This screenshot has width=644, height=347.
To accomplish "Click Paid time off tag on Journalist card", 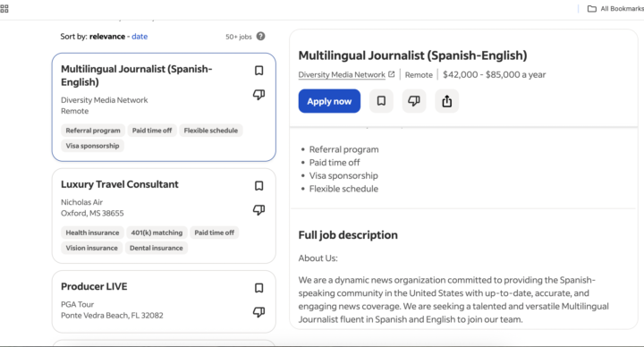I will [152, 131].
